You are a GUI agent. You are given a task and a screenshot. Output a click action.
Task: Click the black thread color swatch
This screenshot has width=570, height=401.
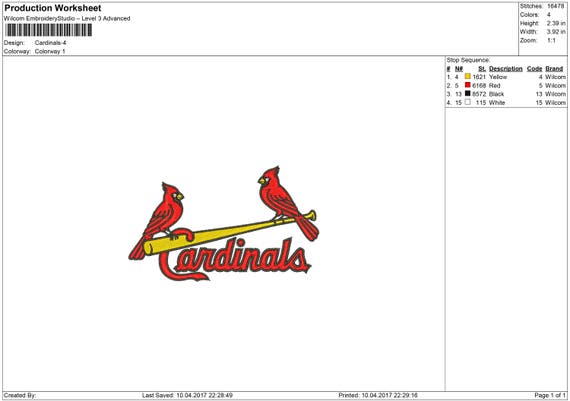(x=467, y=93)
